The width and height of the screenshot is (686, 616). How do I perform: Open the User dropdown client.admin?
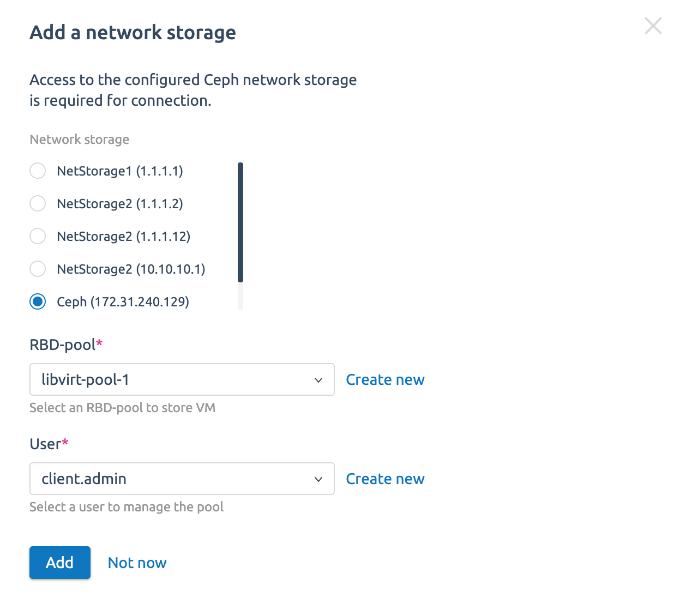pos(182,479)
